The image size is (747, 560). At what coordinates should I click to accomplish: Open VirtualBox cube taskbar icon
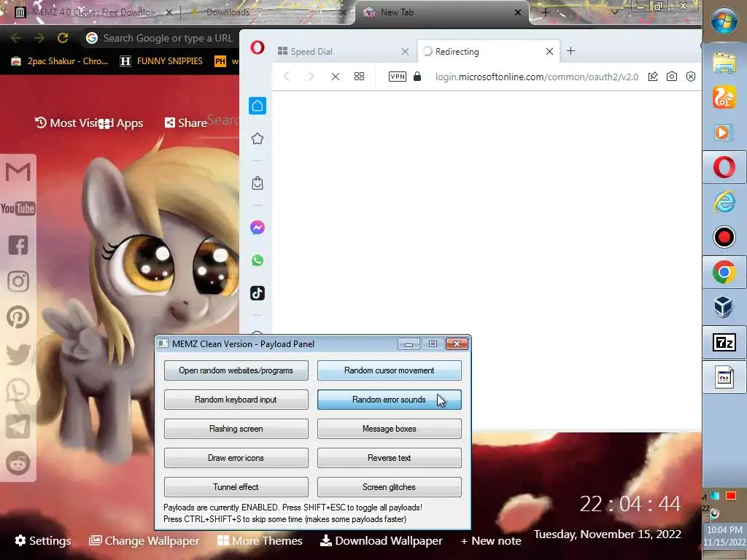coord(724,307)
